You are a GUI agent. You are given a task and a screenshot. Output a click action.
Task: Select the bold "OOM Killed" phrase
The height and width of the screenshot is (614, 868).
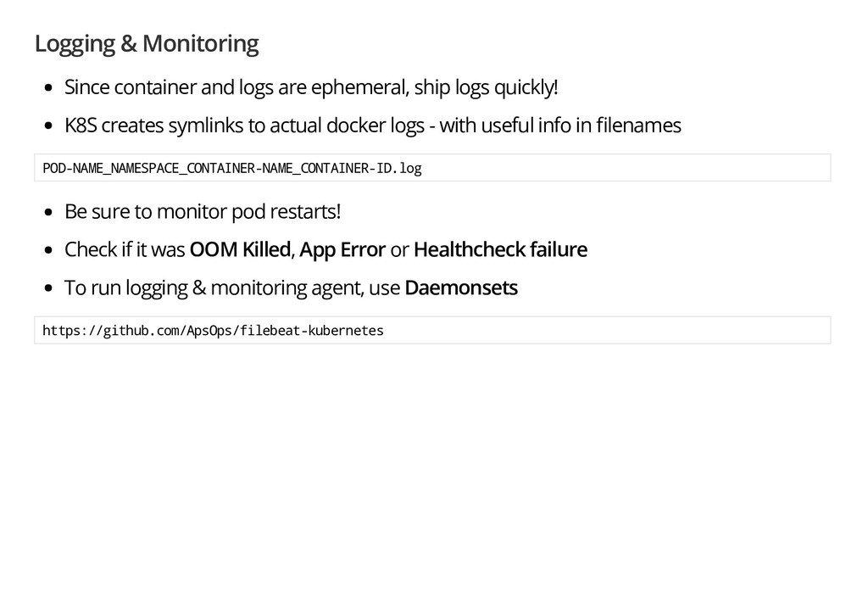click(240, 250)
